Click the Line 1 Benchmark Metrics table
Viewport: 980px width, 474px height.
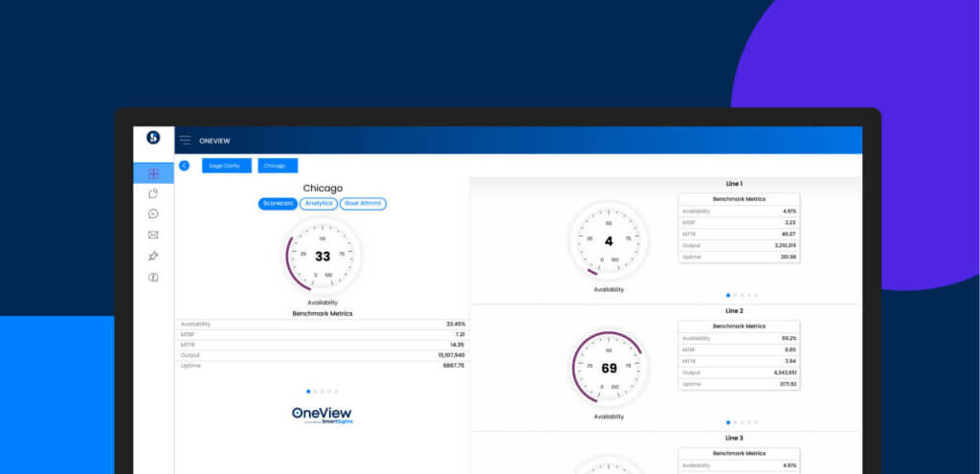740,228
